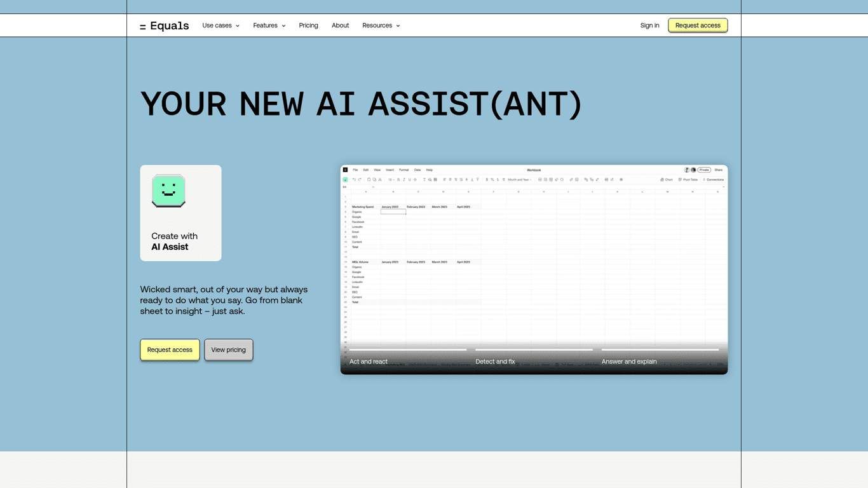Image resolution: width=868 pixels, height=488 pixels.
Task: Click the user avatar beside Private
Action: click(687, 170)
